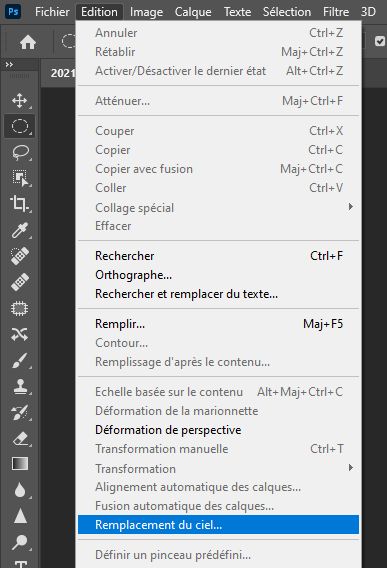Select the Eraser tool

(20, 438)
